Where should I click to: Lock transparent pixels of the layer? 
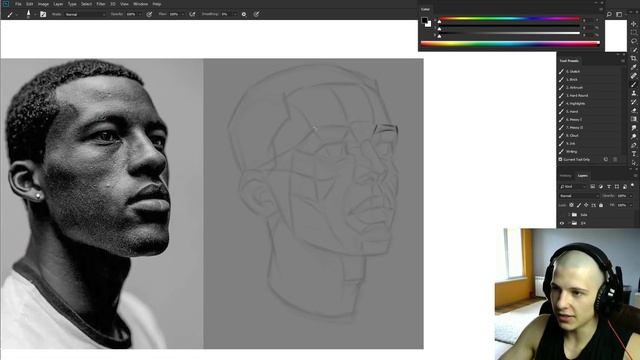tap(571, 205)
